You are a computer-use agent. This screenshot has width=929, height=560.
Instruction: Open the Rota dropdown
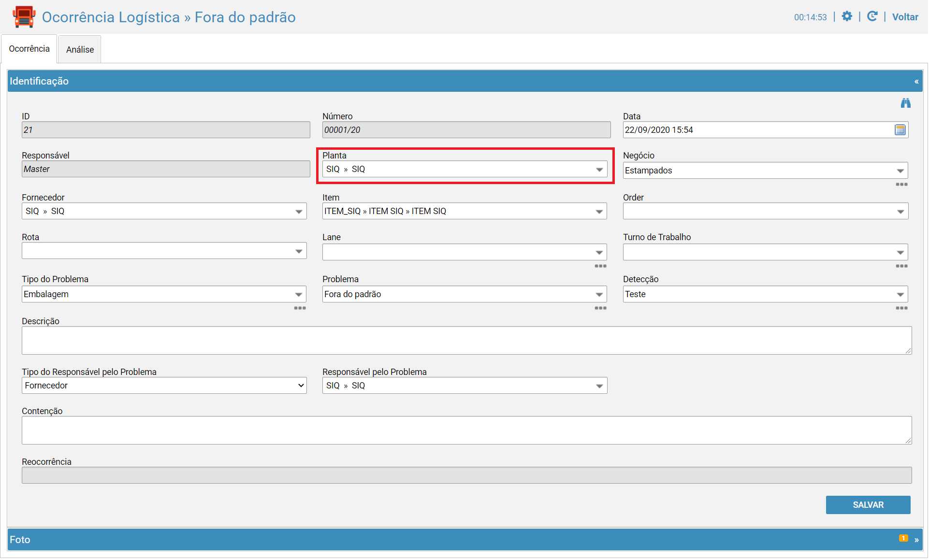(164, 251)
